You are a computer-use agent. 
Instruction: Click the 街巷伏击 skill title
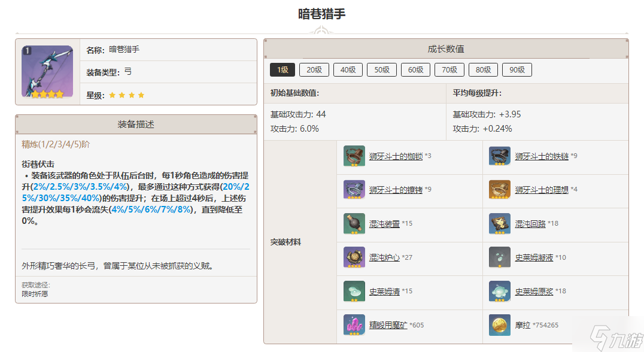coord(38,164)
